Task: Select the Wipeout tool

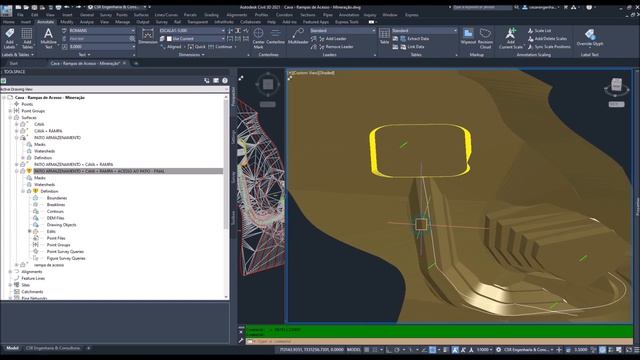Action: coord(468,36)
